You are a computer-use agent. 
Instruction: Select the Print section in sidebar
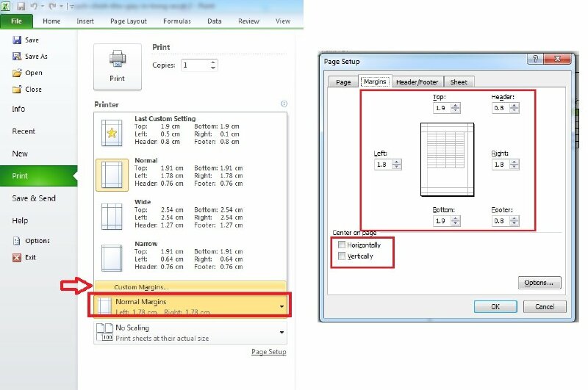tap(37, 176)
